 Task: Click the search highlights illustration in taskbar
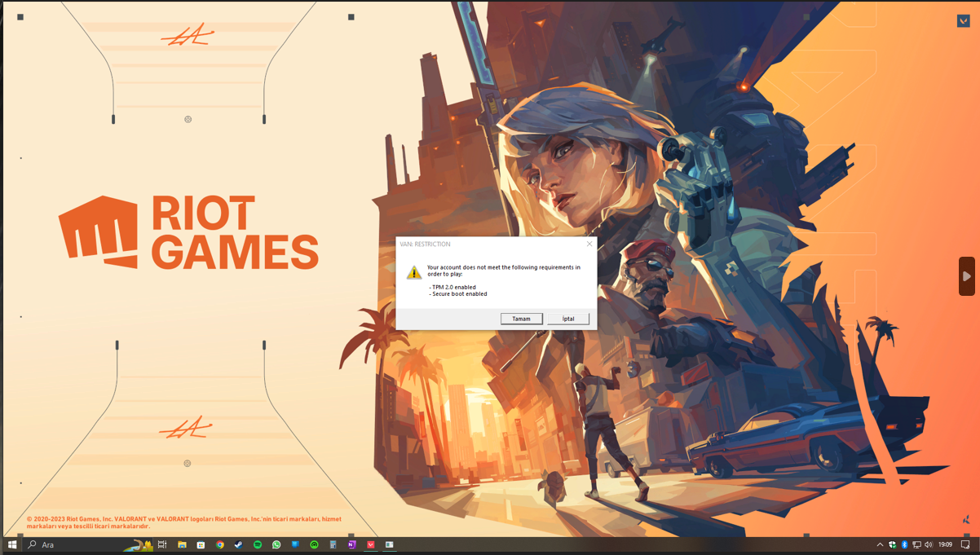coord(138,544)
